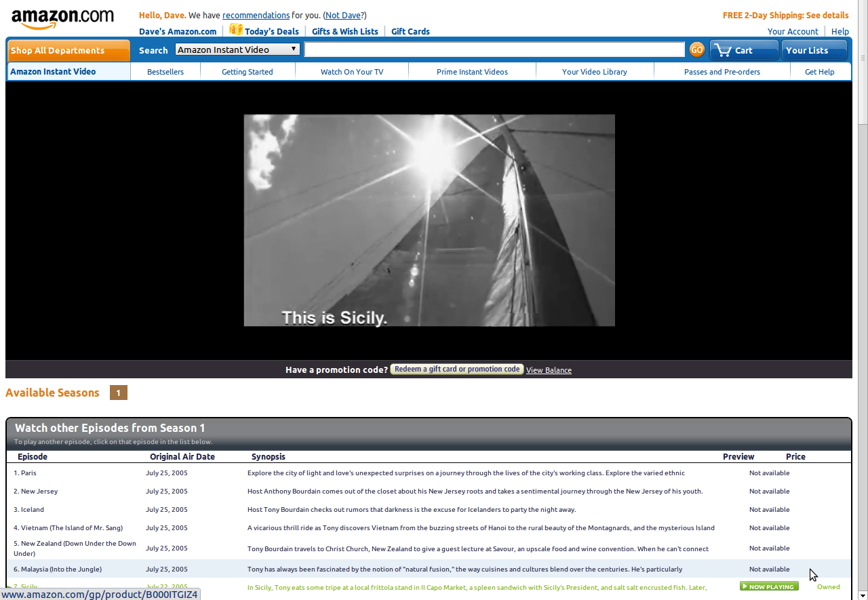Switch to the Bestsellers tab
The width and height of the screenshot is (868, 600).
[x=165, y=71]
